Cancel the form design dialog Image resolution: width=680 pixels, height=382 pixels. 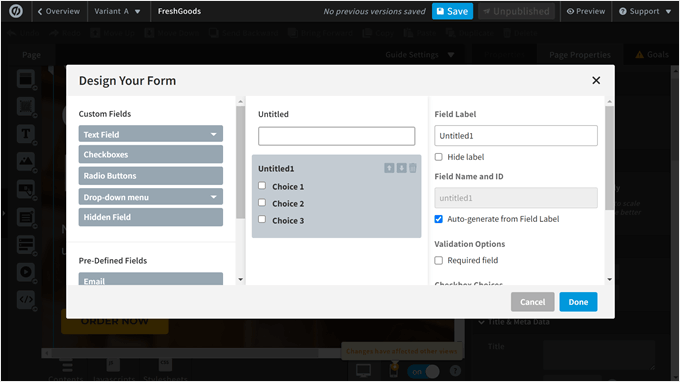[x=532, y=302]
